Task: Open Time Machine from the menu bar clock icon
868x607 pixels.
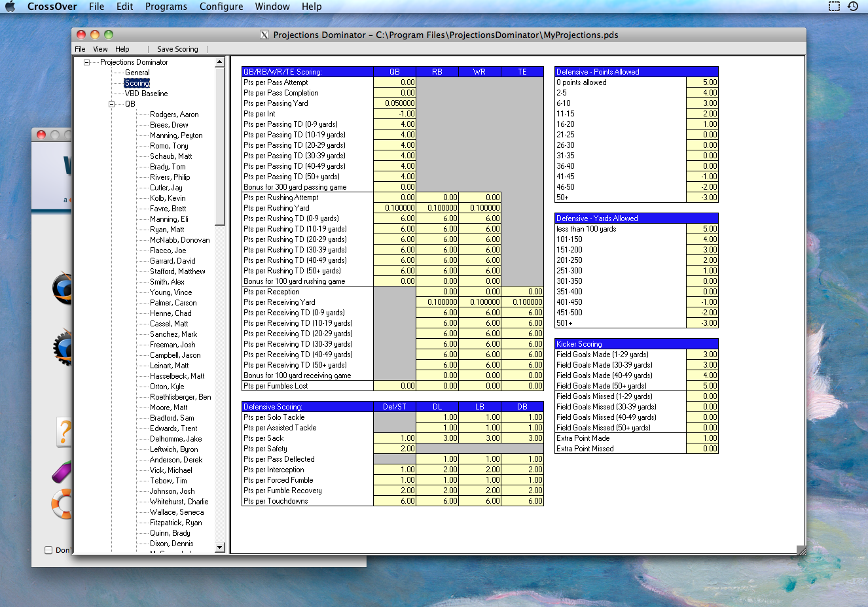Action: pos(853,7)
